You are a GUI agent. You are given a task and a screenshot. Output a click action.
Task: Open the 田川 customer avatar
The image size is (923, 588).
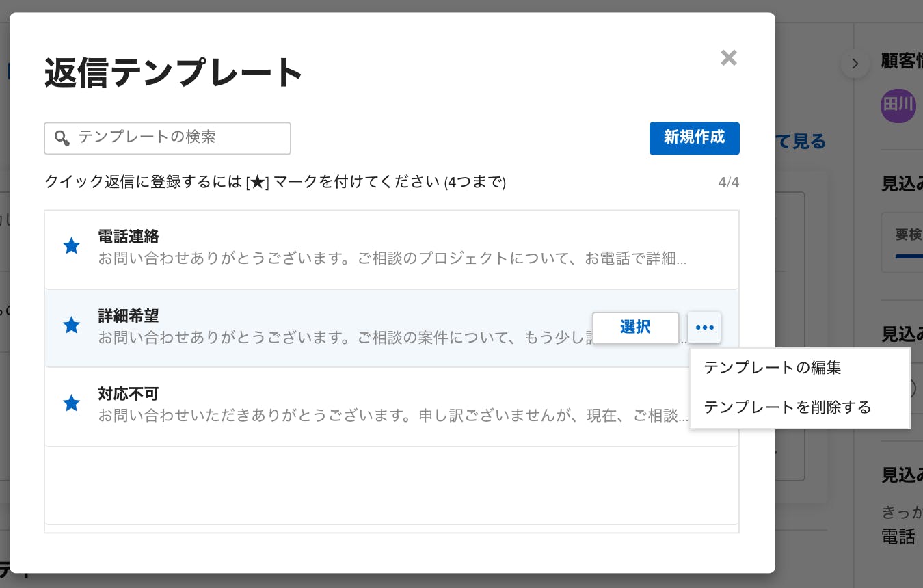pos(898,105)
